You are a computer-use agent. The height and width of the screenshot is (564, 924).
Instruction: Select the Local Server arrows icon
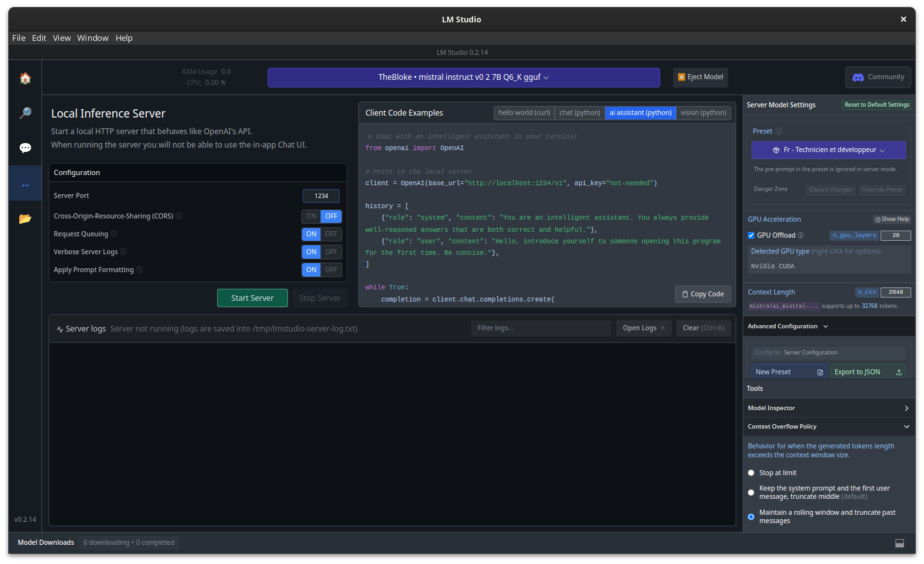tap(25, 185)
